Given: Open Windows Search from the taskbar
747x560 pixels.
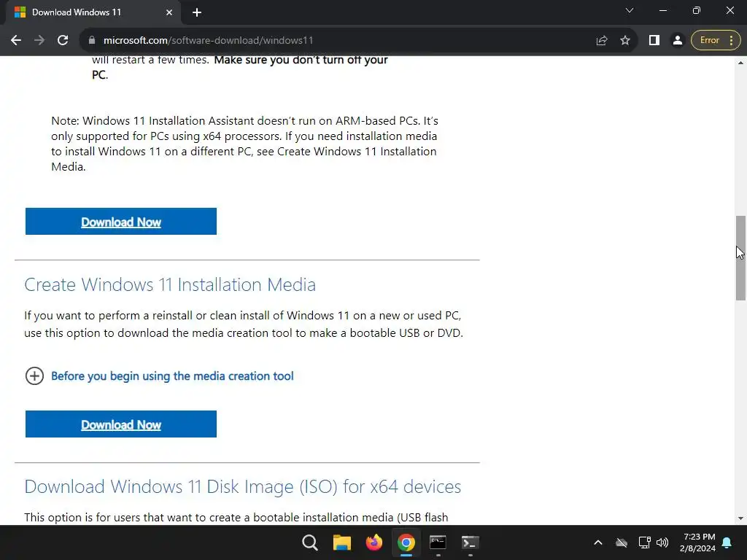Looking at the screenshot, I should click(x=309, y=542).
